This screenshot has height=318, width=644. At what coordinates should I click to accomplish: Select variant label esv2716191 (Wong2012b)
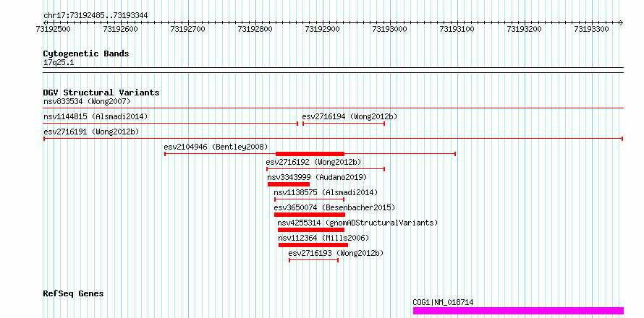91,132
